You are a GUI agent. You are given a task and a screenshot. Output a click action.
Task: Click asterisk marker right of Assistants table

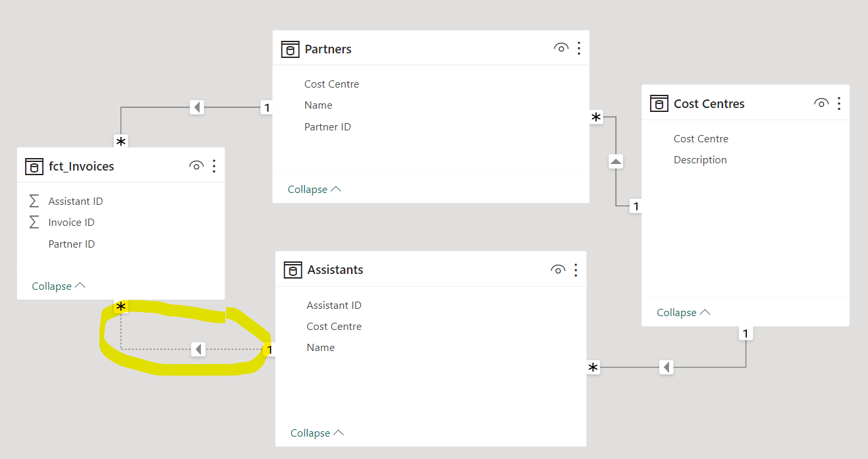[x=593, y=368]
